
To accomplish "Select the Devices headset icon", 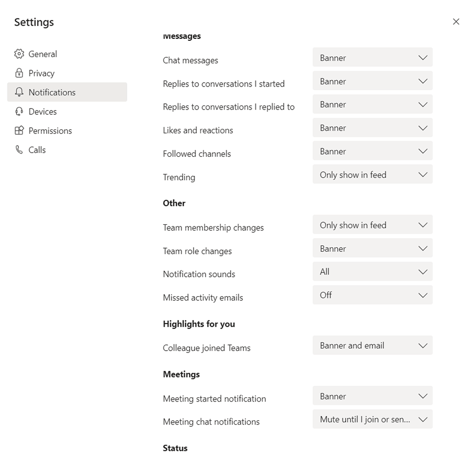I will pos(19,111).
